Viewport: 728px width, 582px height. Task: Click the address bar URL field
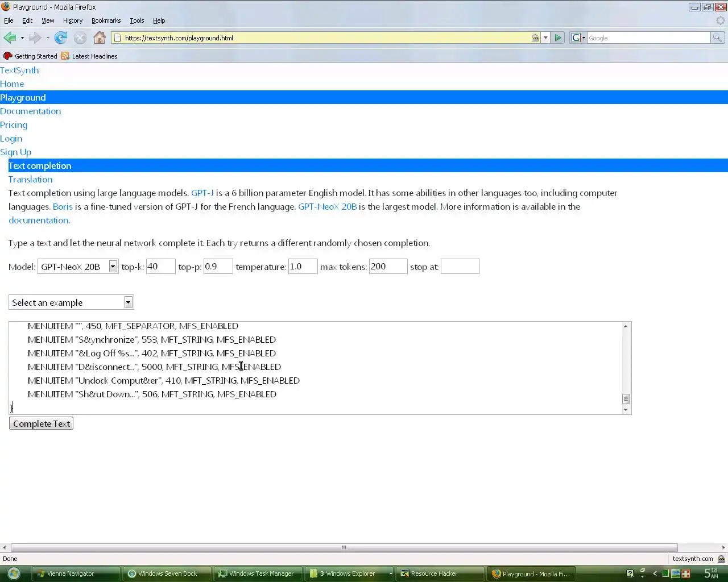click(326, 38)
